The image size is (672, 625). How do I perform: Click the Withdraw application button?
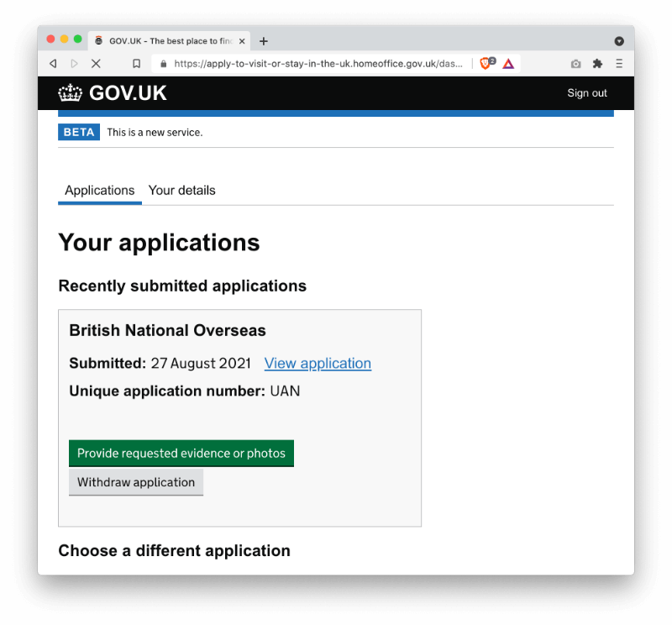(136, 482)
